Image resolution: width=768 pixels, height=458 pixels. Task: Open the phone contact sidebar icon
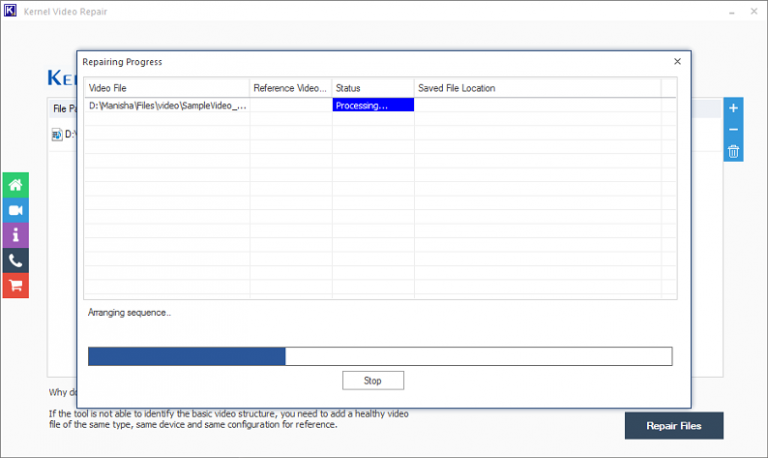pos(15,260)
